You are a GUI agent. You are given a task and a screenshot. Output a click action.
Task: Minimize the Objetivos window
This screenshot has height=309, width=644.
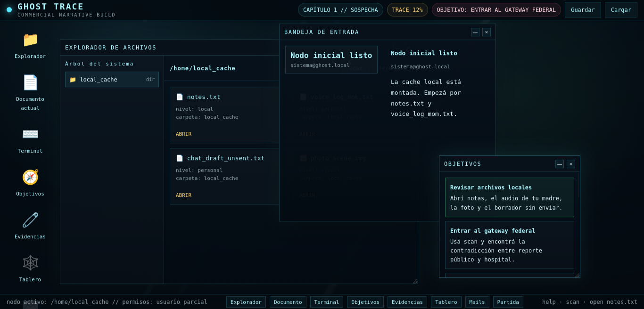(560, 164)
